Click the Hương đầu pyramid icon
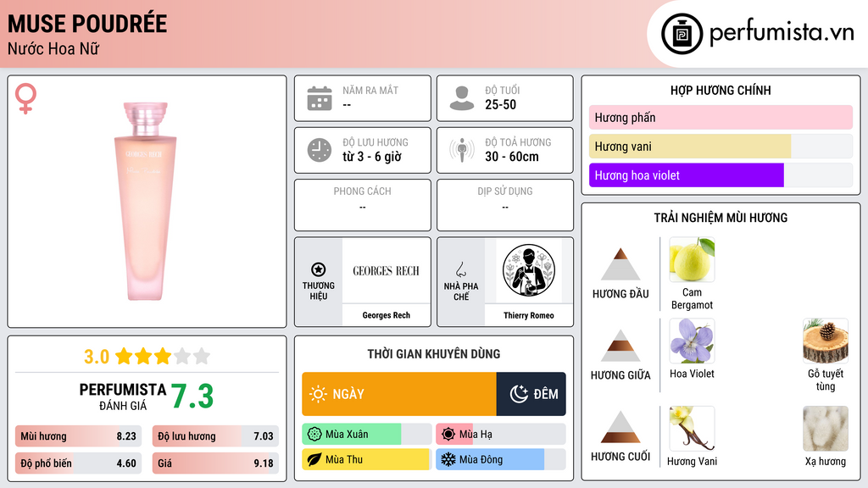 [620, 264]
